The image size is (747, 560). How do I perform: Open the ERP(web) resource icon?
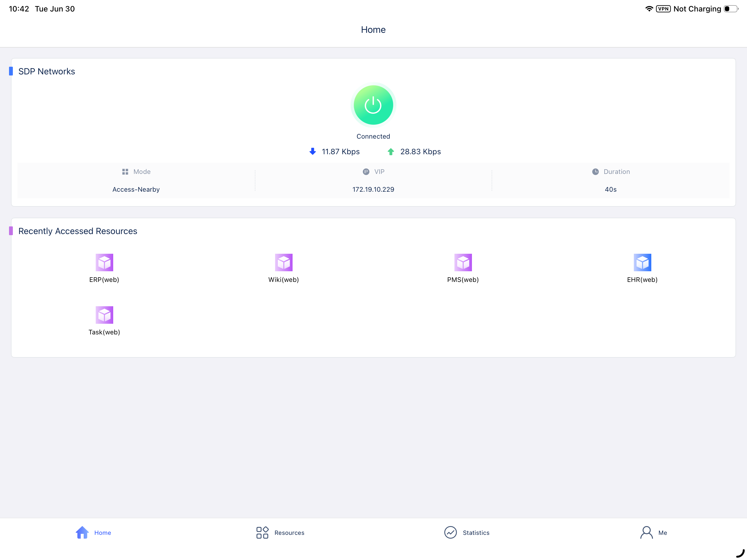click(104, 262)
